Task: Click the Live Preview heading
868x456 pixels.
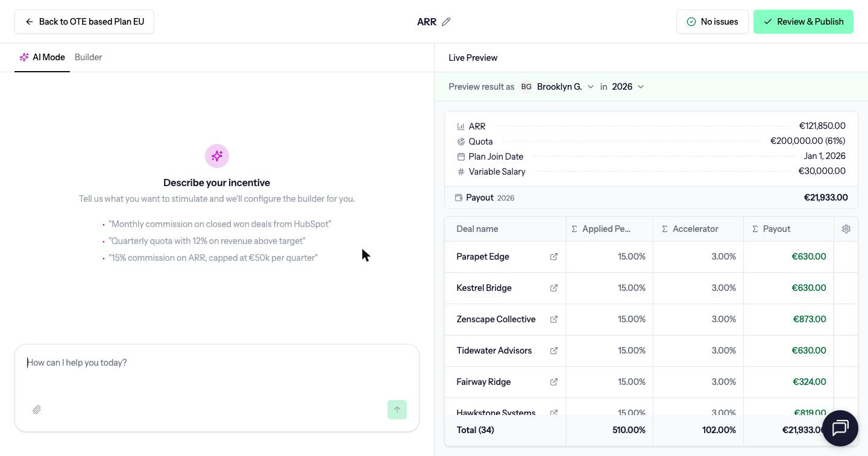Action: coord(473,58)
